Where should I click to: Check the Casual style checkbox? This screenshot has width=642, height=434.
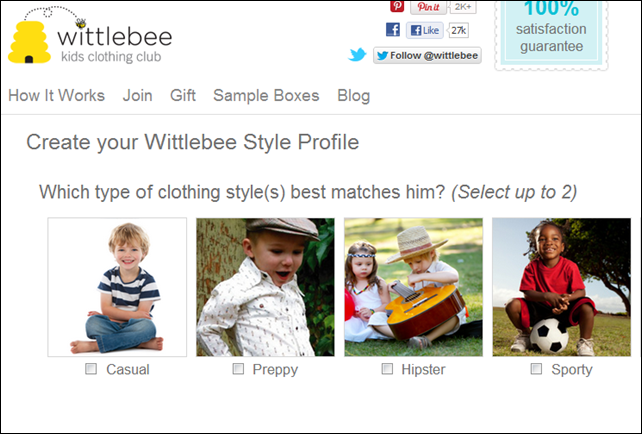[x=91, y=369]
